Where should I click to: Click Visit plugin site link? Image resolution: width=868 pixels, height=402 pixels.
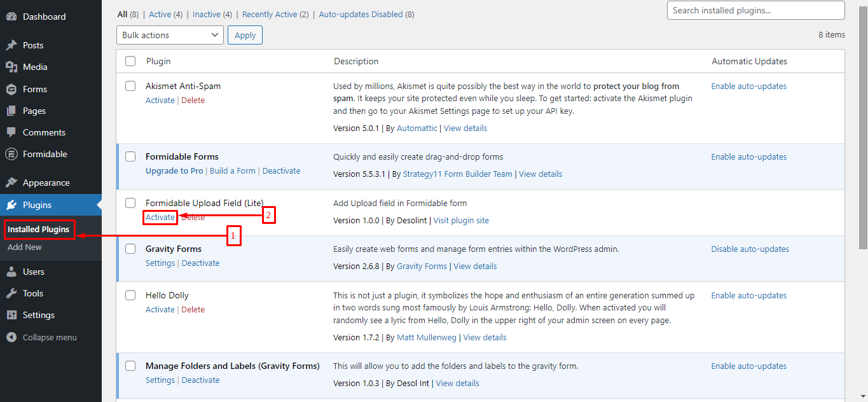461,220
